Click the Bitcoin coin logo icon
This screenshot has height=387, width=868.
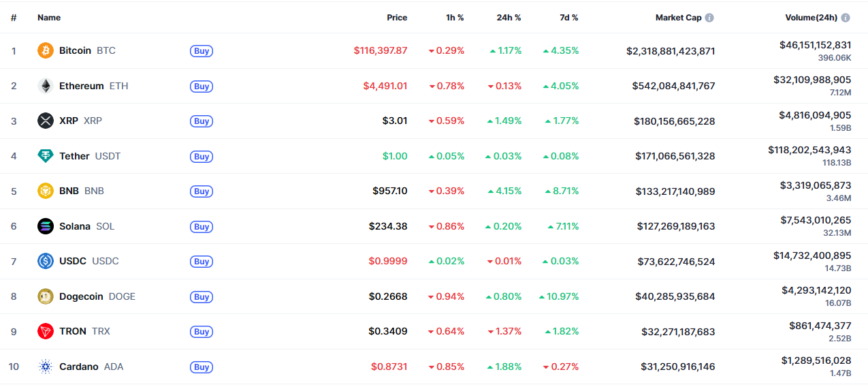[x=46, y=50]
